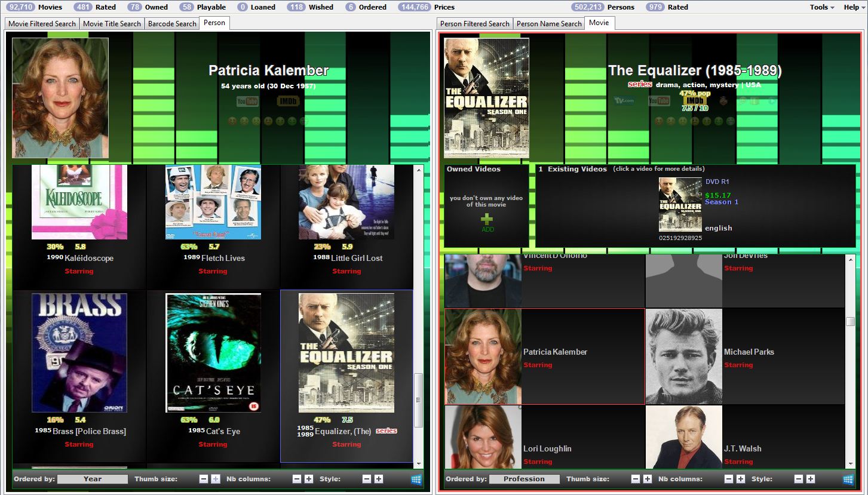Click the 144,766 Prices counter

click(x=427, y=7)
